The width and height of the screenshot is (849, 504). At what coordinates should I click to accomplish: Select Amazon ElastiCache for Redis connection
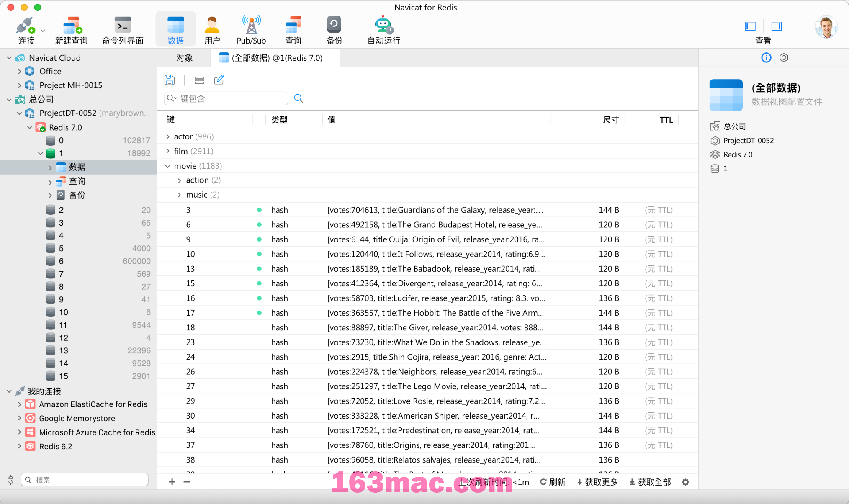[x=93, y=404]
